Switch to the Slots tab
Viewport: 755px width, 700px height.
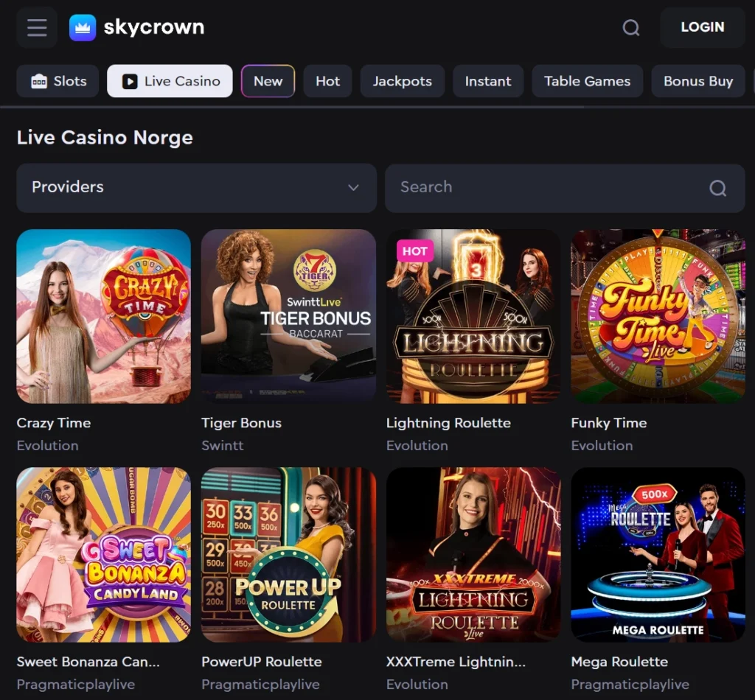(58, 81)
